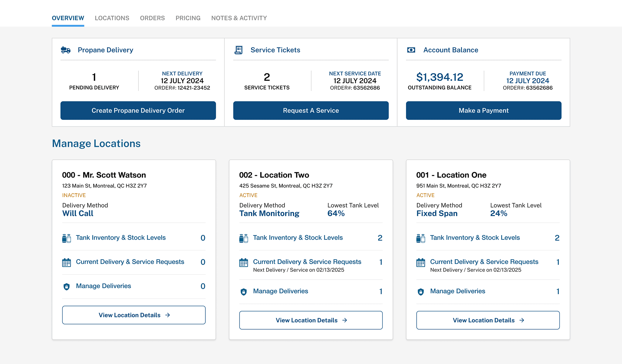Screen dimensions: 622x364
Task: Click the Account Balance money icon
Action: point(411,50)
